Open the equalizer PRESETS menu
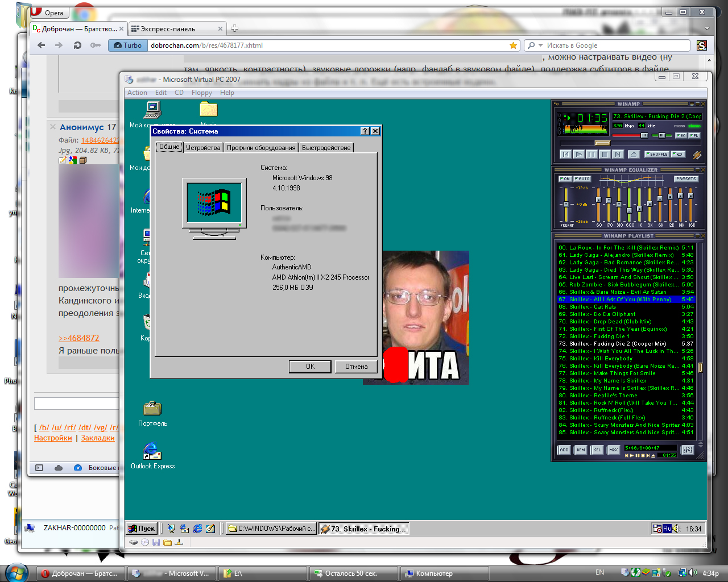The width and height of the screenshot is (728, 582). click(686, 178)
